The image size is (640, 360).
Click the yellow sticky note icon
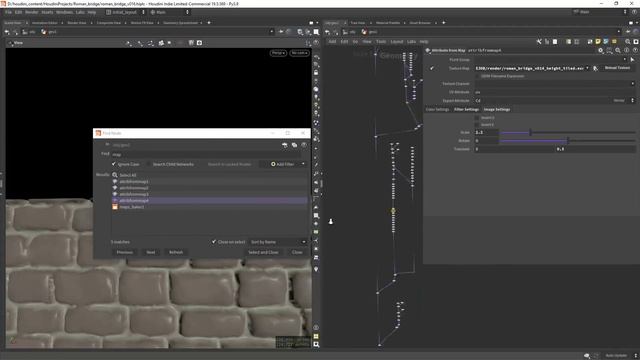coord(598,42)
